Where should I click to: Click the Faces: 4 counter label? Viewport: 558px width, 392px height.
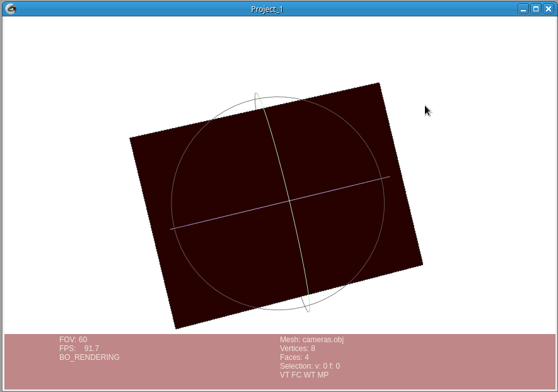coord(294,357)
